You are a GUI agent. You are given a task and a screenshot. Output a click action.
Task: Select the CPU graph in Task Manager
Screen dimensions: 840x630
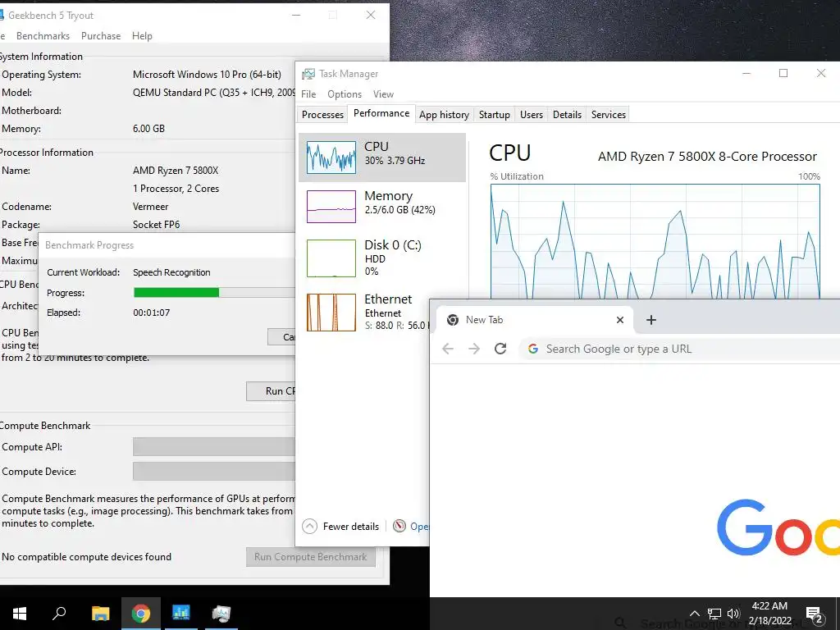pyautogui.click(x=382, y=157)
